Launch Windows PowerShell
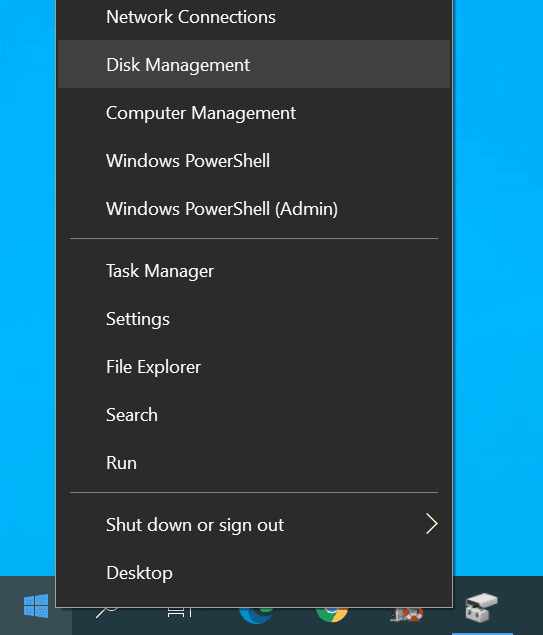The width and height of the screenshot is (543, 635). (x=254, y=160)
